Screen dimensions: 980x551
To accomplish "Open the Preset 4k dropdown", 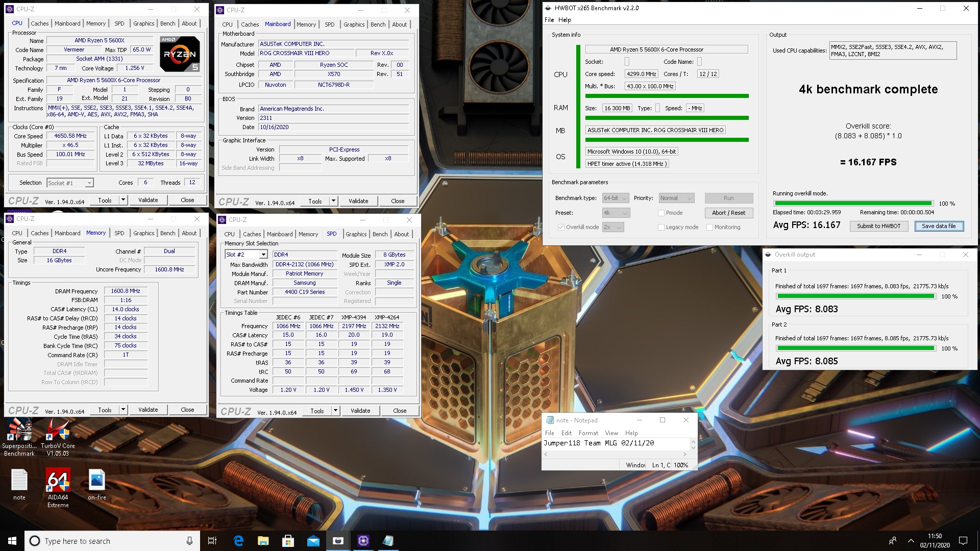I will click(x=616, y=213).
